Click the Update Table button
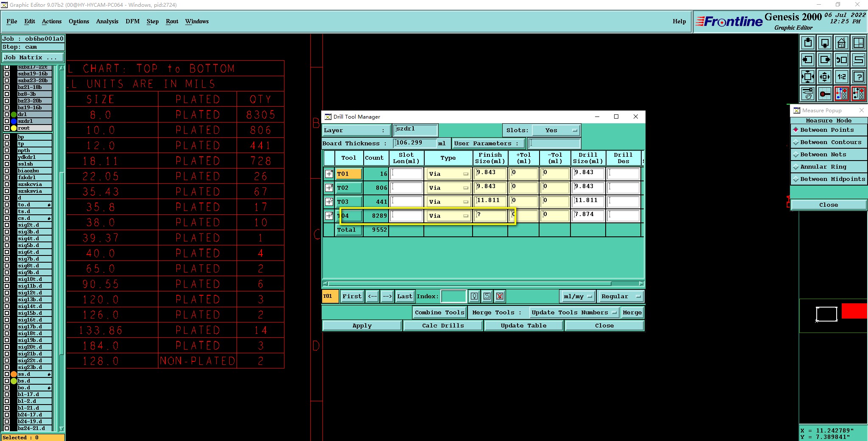The height and width of the screenshot is (441, 868). 523,326
